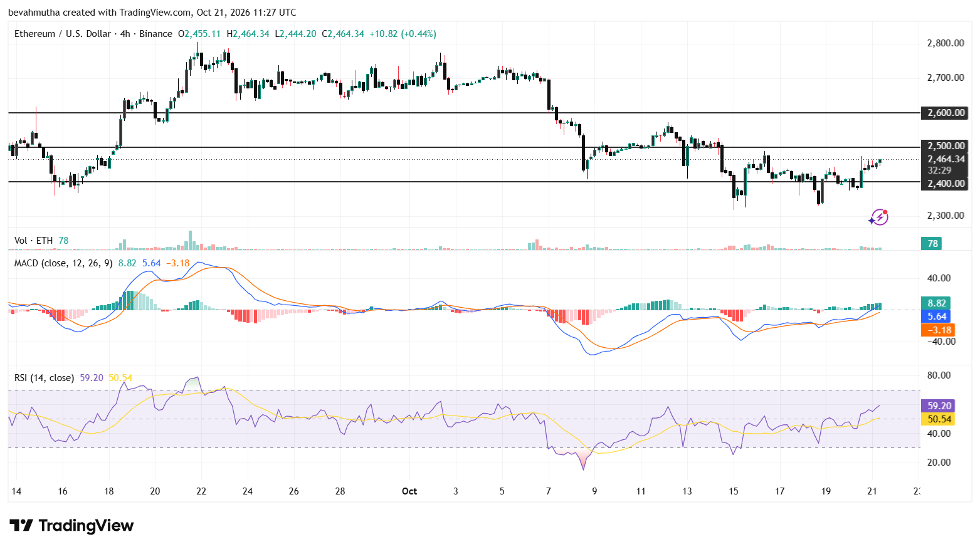Click the date 22 on time axis
Viewport: 980px width, 549px height.
pos(201,491)
